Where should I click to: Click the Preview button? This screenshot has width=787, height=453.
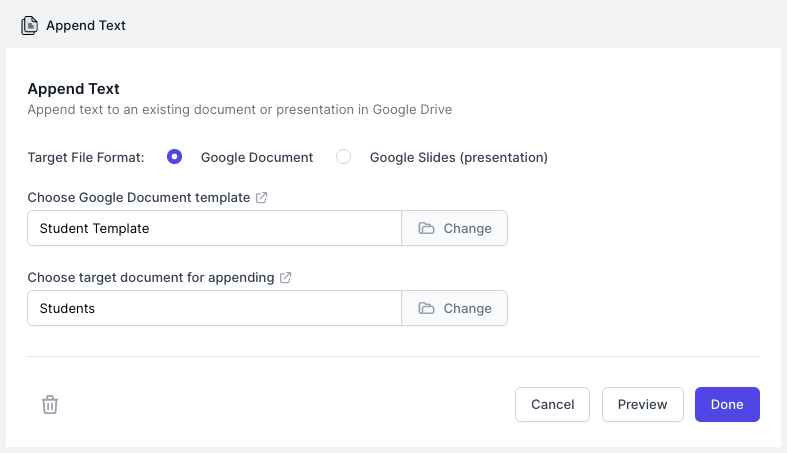click(642, 404)
